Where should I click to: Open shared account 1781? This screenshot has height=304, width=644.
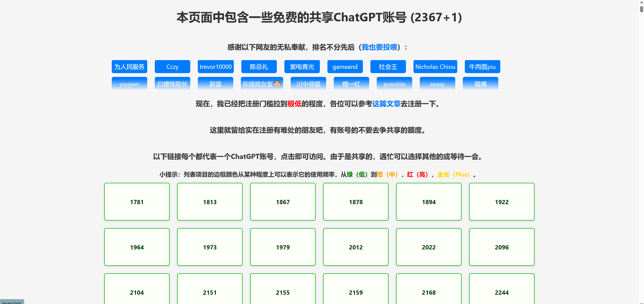pyautogui.click(x=137, y=202)
